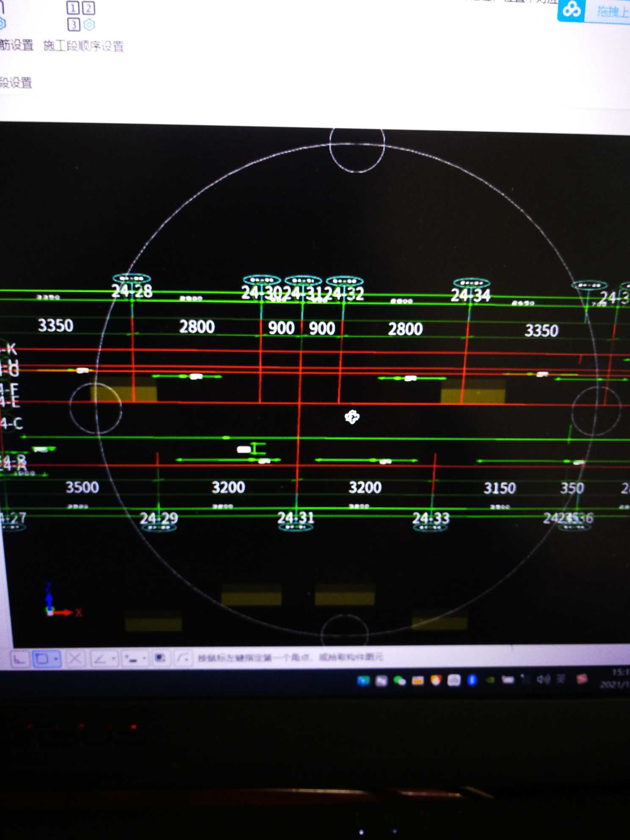Click the Bluetooth tray icon
Image resolution: width=630 pixels, height=840 pixels.
472,680
